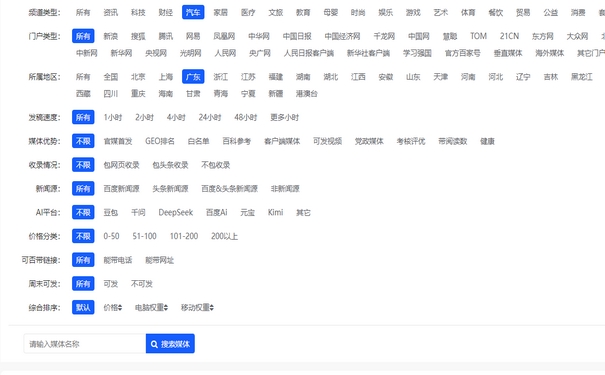Select the TOM portal
The height and width of the screenshot is (375, 605).
(478, 36)
